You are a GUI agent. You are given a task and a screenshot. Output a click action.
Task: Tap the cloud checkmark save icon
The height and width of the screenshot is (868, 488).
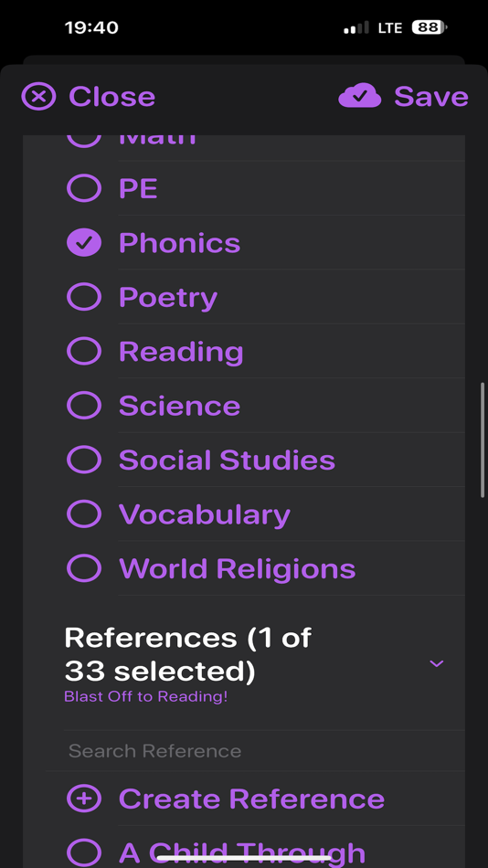click(x=360, y=96)
